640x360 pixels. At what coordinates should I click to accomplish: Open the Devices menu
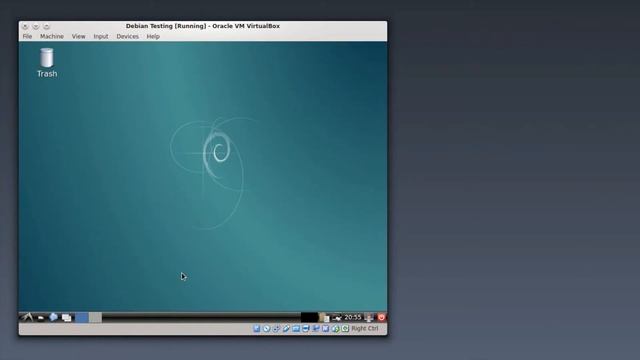pos(127,36)
